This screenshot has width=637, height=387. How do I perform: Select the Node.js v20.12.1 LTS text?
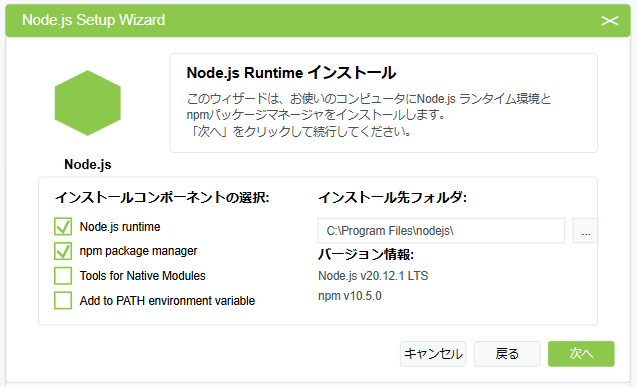pos(373,276)
